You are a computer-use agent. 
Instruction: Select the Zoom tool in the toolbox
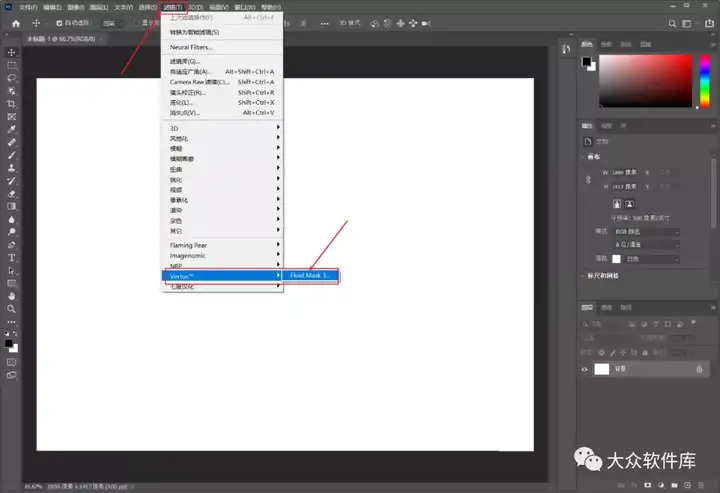point(11,309)
